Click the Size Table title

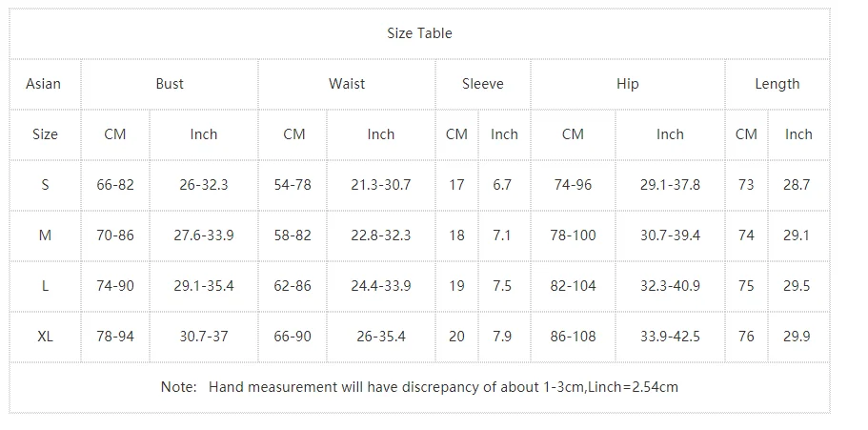point(419,33)
